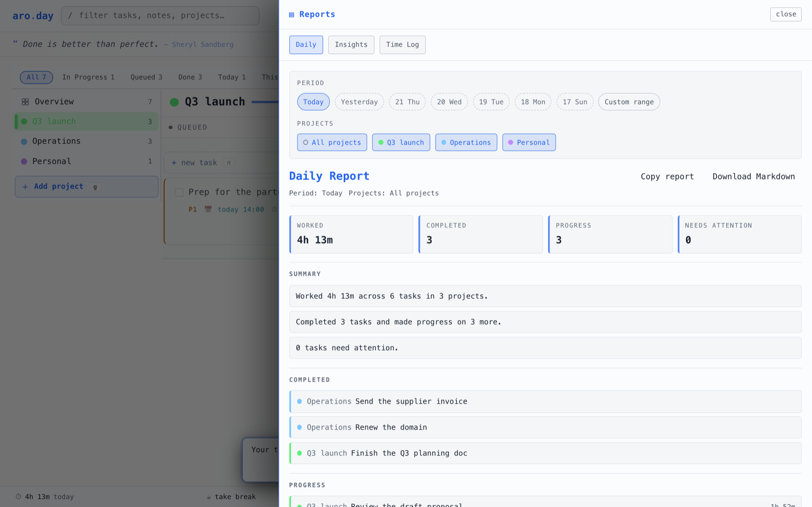Filter tasks by Queued 3
The height and width of the screenshot is (507, 812).
tap(146, 77)
